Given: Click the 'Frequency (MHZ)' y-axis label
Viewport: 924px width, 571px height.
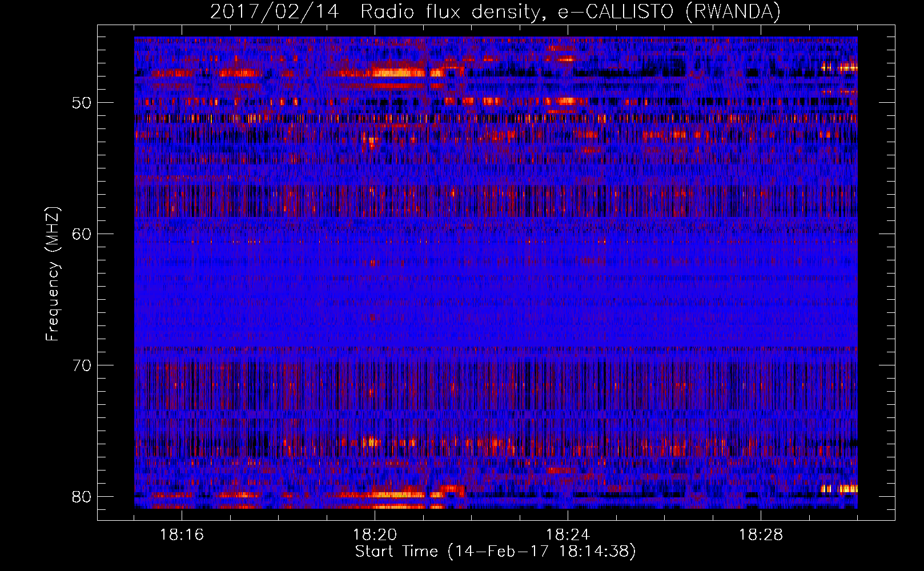Looking at the screenshot, I should pos(53,274).
